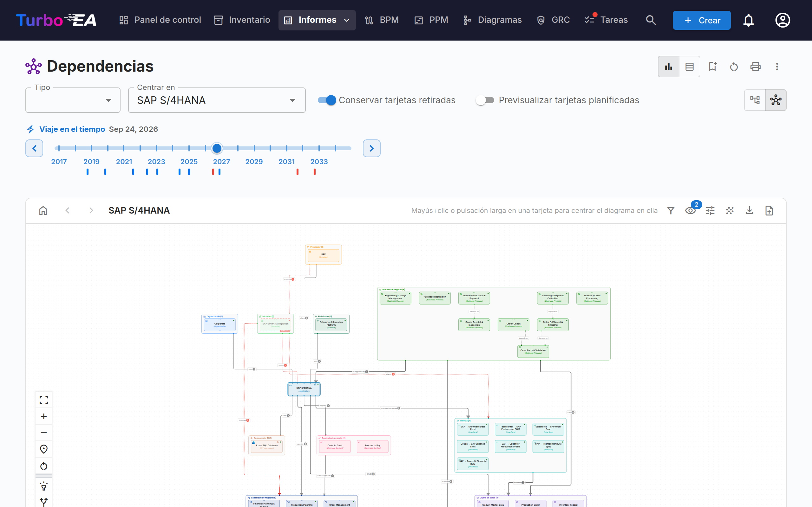Toggle Conservar tarjetas retiradas switch
Screen dimensions: 812x507
327,100
